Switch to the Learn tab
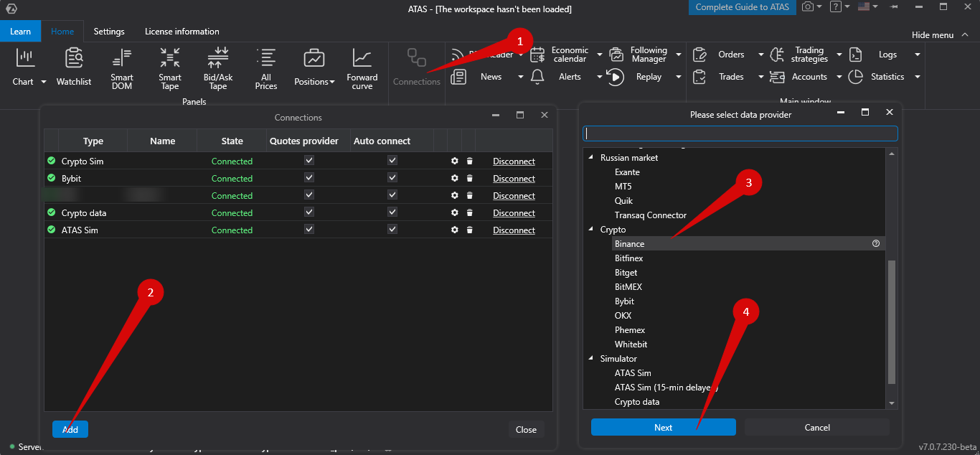The width and height of the screenshot is (980, 455). (x=20, y=32)
